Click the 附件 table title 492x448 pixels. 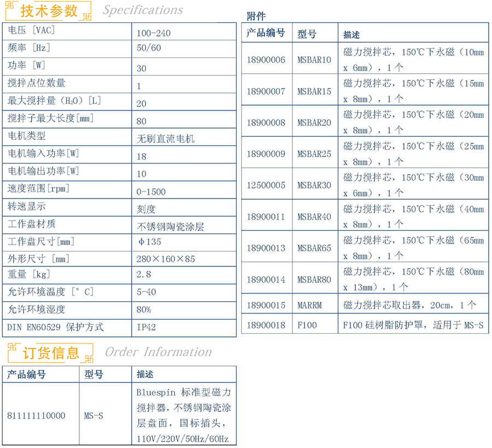click(256, 16)
